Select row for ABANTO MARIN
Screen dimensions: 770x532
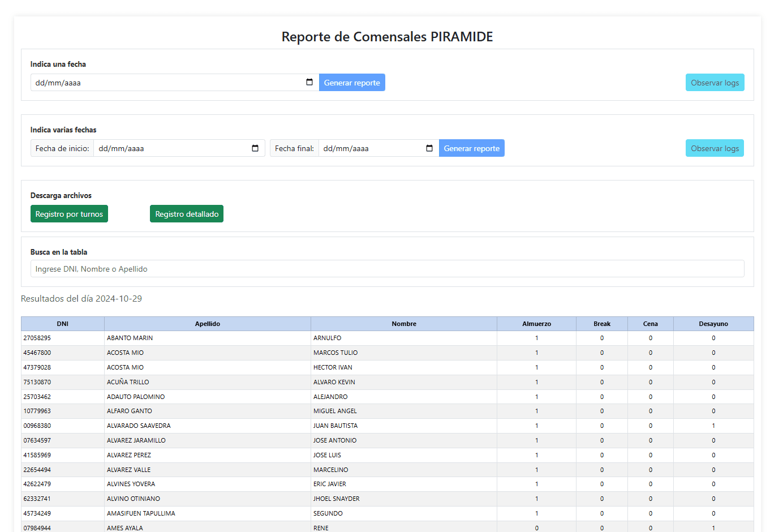(x=130, y=338)
